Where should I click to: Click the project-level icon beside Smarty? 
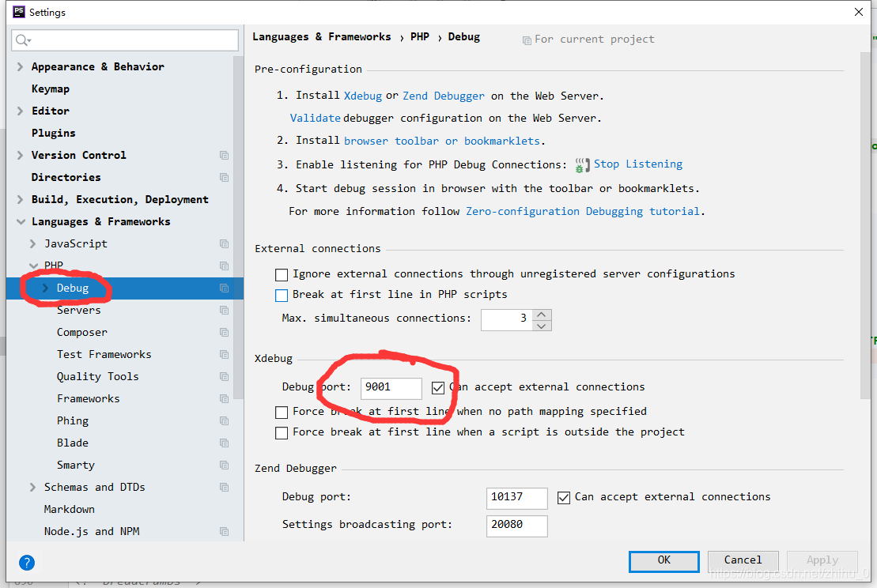(225, 465)
